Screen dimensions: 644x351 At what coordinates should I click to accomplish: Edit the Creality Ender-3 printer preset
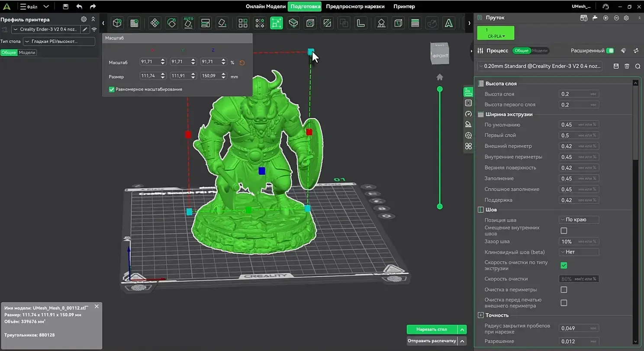(85, 29)
